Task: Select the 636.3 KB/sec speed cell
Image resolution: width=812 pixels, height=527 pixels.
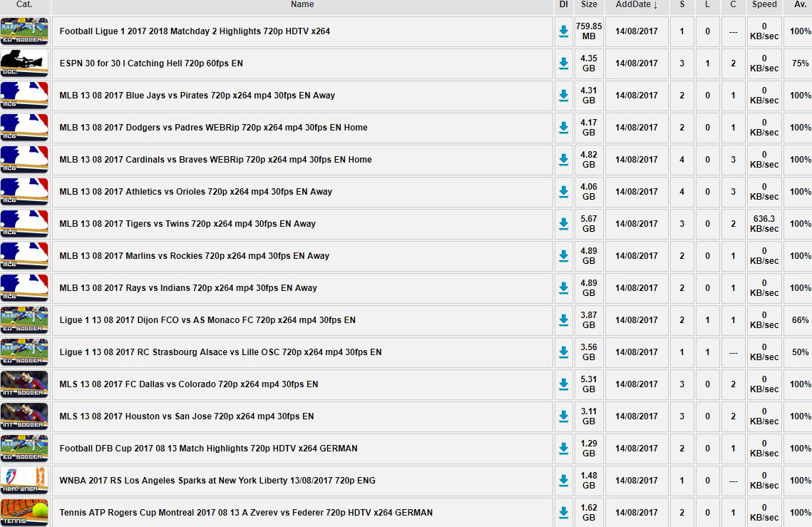Action: [764, 224]
